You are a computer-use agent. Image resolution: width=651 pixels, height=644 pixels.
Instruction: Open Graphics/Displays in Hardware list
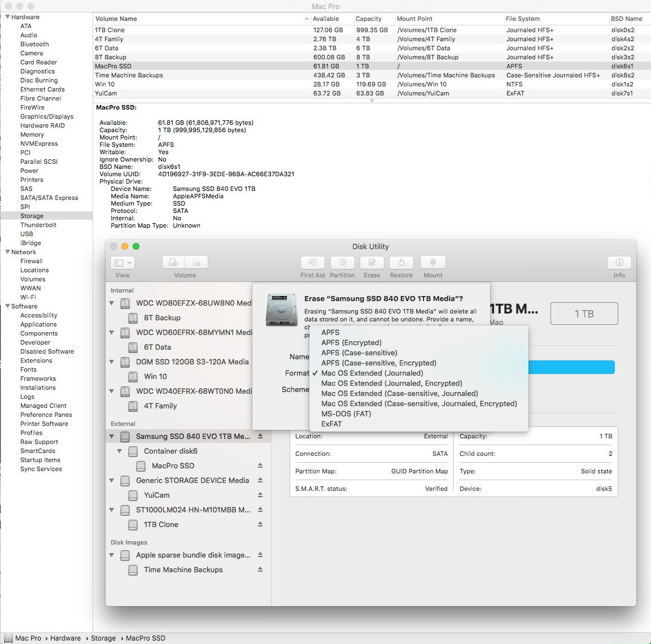47,116
